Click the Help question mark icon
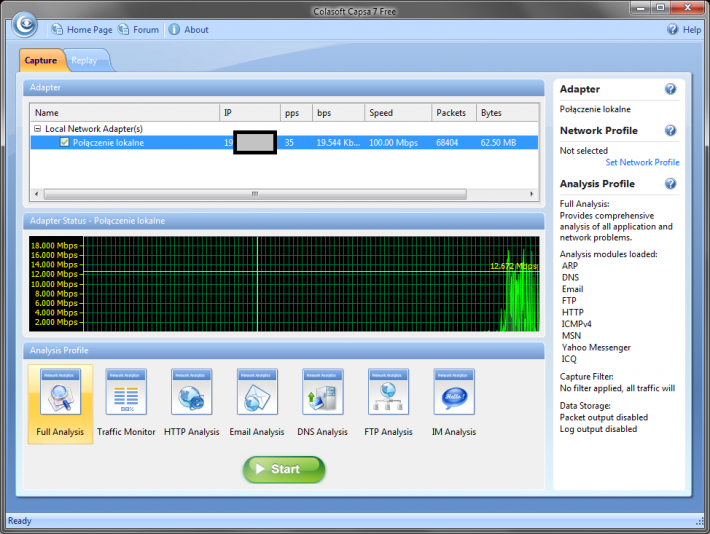Screen dimensions: 710x534 (x=672, y=30)
